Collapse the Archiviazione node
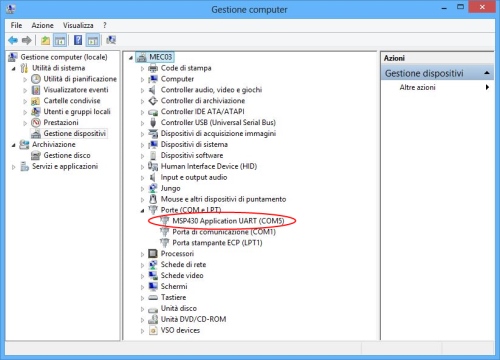This screenshot has width=500, height=360. (x=14, y=145)
